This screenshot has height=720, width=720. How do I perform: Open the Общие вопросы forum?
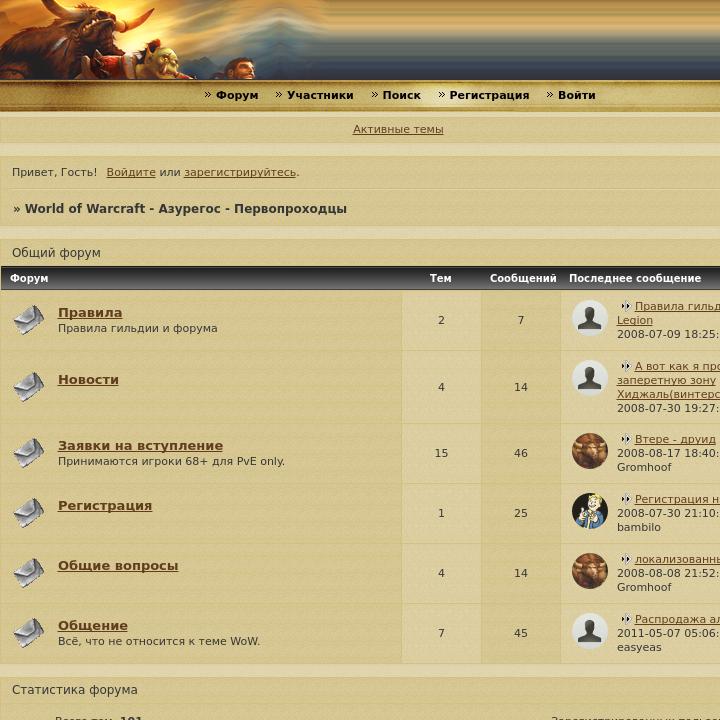[x=118, y=566]
